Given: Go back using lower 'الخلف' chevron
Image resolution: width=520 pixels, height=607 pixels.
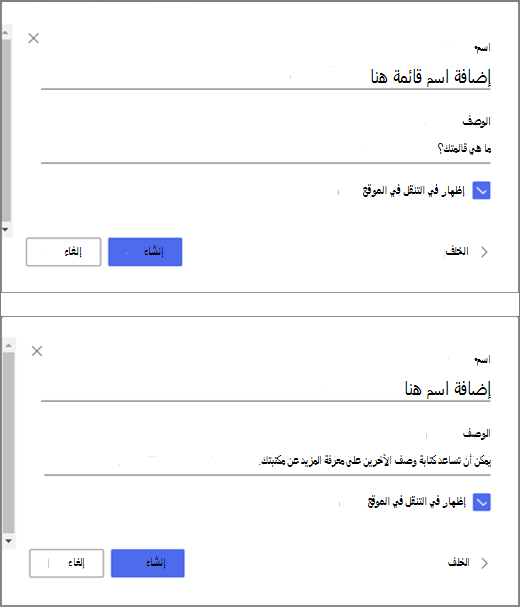Looking at the screenshot, I should coord(484,563).
